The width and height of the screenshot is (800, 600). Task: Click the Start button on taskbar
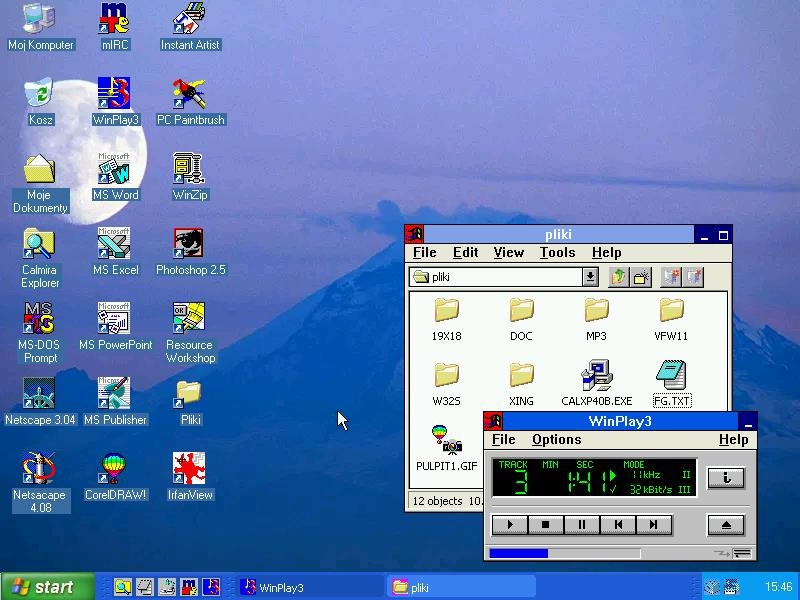47,587
